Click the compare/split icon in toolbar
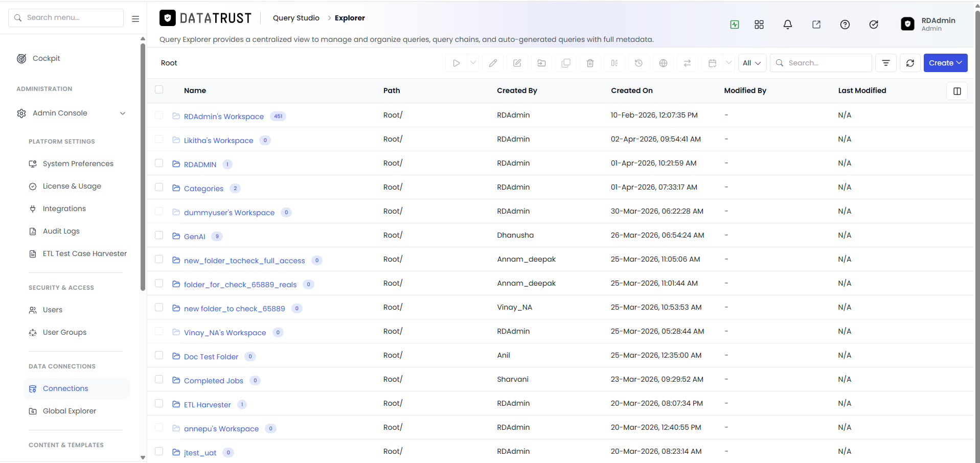 [614, 63]
